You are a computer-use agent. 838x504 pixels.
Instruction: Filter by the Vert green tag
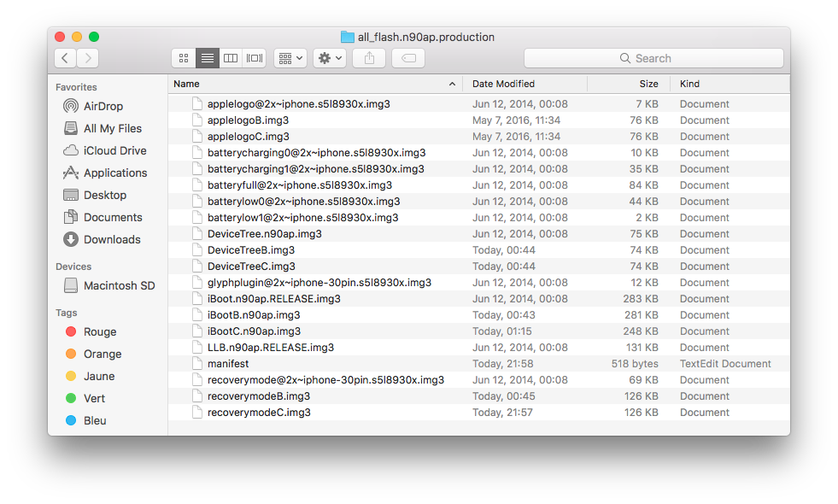coord(85,398)
